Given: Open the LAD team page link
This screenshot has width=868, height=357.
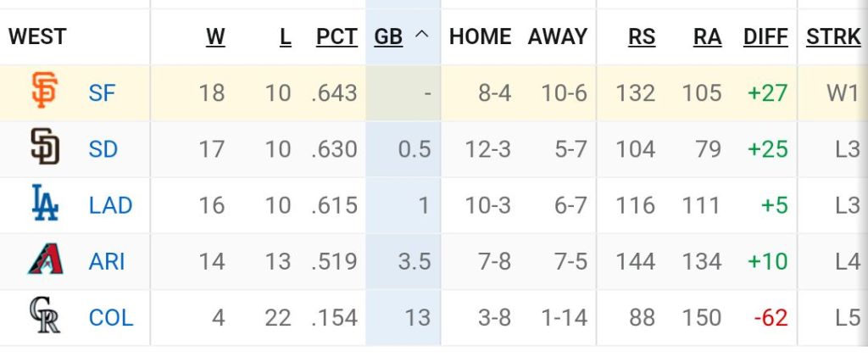Looking at the screenshot, I should tap(110, 205).
